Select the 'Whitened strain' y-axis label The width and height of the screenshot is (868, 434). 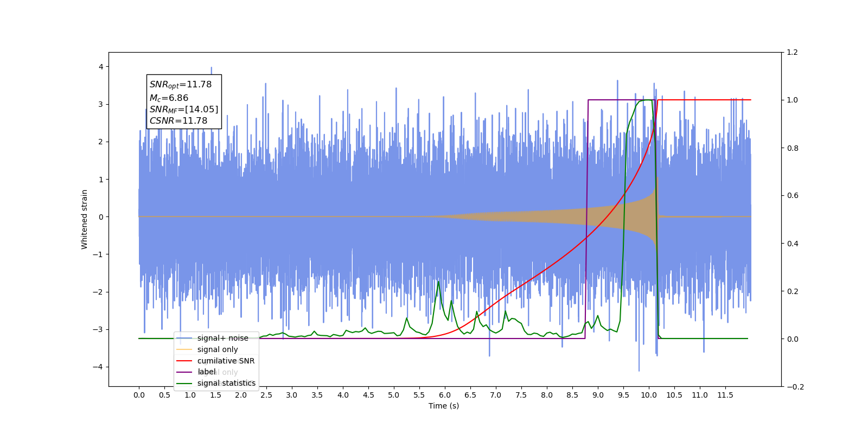(x=85, y=219)
